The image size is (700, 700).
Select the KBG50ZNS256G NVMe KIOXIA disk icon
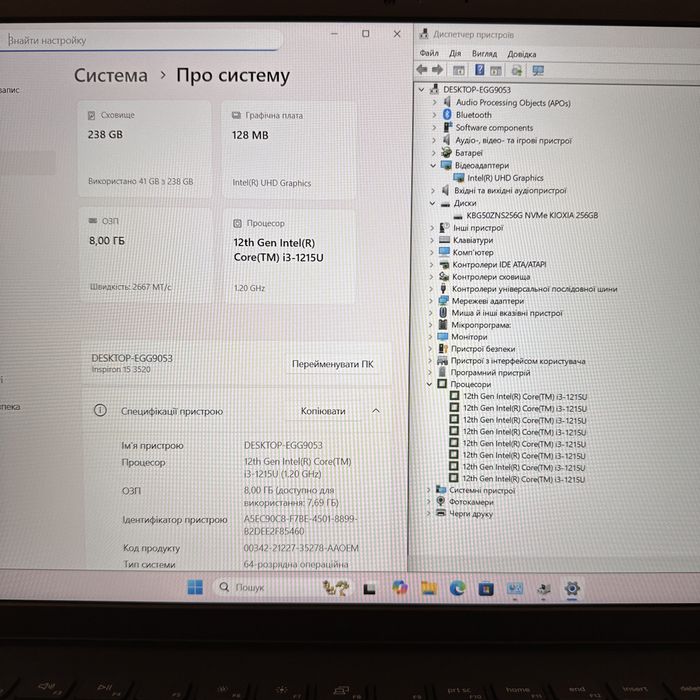(458, 216)
